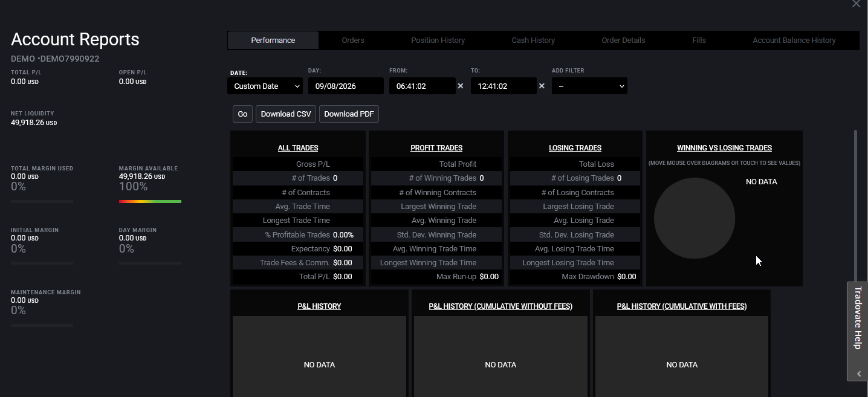
Task: Edit the TO time 12:41:02
Action: [x=503, y=86]
